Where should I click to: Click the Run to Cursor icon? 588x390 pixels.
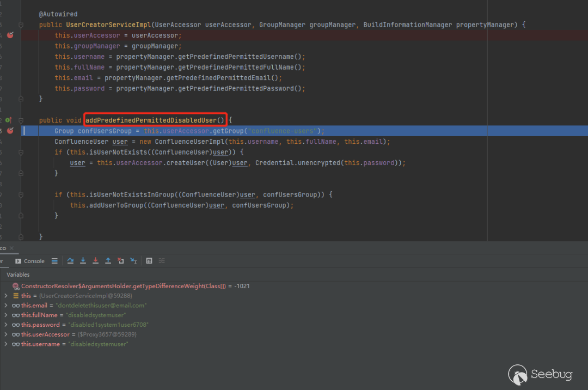tap(133, 261)
